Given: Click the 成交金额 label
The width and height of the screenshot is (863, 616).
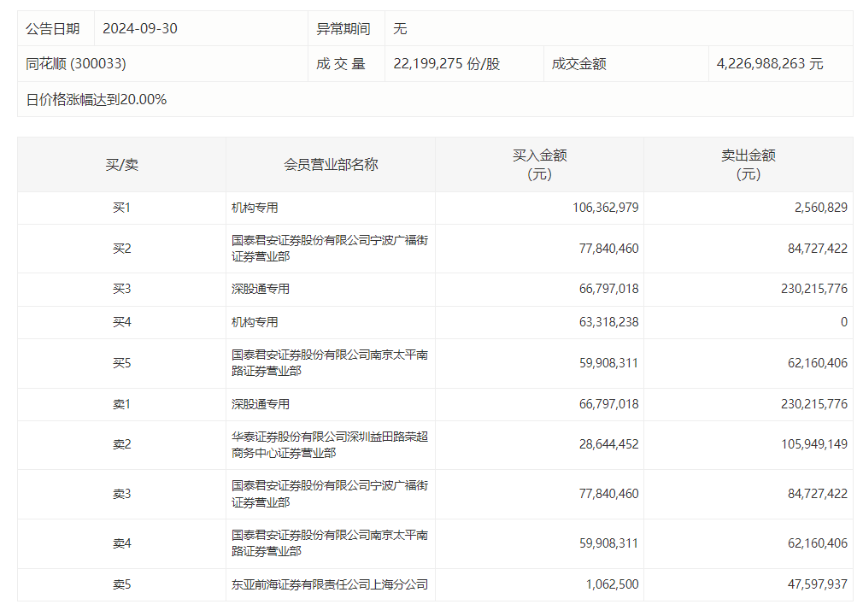Looking at the screenshot, I should (x=579, y=64).
